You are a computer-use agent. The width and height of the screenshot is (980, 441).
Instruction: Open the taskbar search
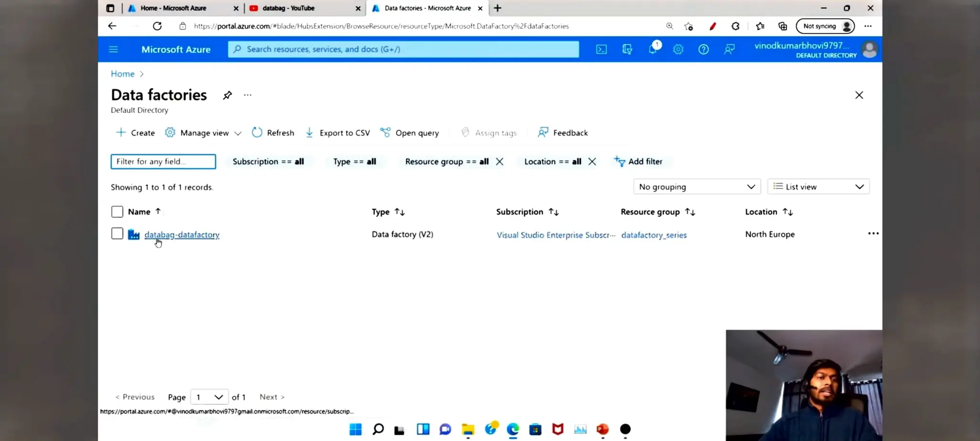pos(378,430)
